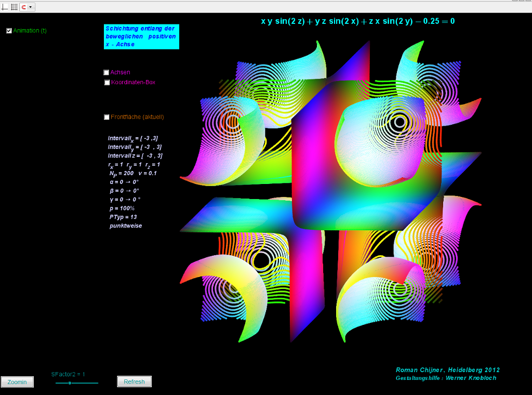This screenshot has width=532, height=395.
Task: Click the surface equation formula at top
Action: tap(358, 21)
